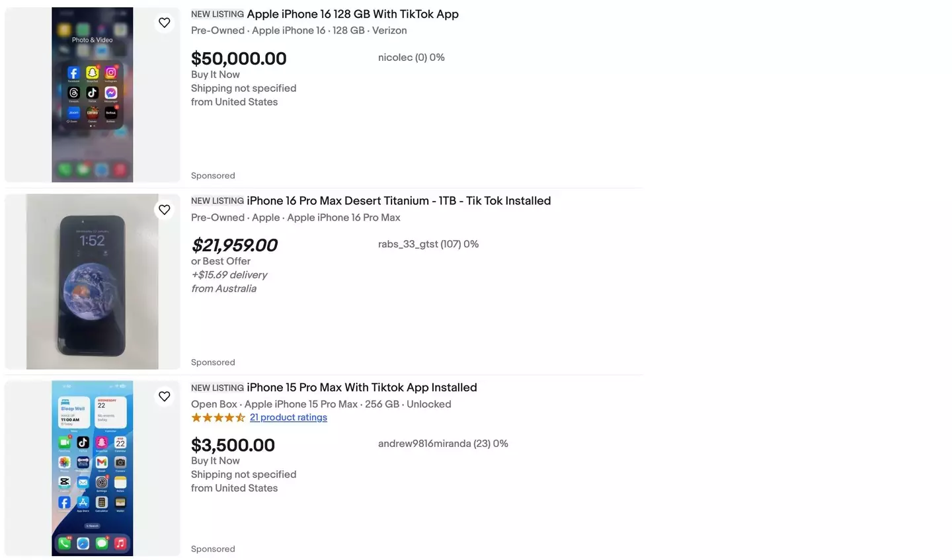Image resolution: width=952 pixels, height=560 pixels.
Task: Save the $50,000 iPhone 16 to watchlist
Action: pyautogui.click(x=165, y=23)
